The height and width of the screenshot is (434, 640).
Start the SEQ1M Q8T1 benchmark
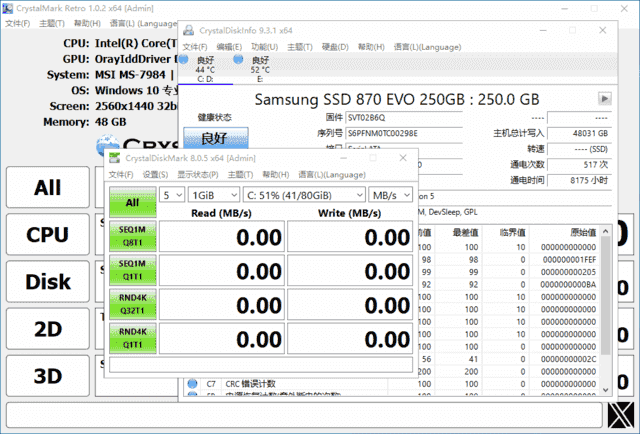[132, 236]
